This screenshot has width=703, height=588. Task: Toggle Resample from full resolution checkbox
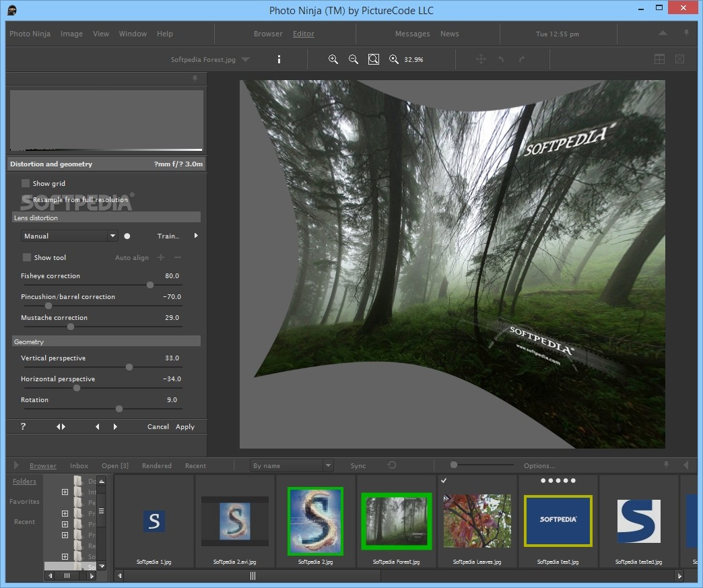[x=26, y=199]
